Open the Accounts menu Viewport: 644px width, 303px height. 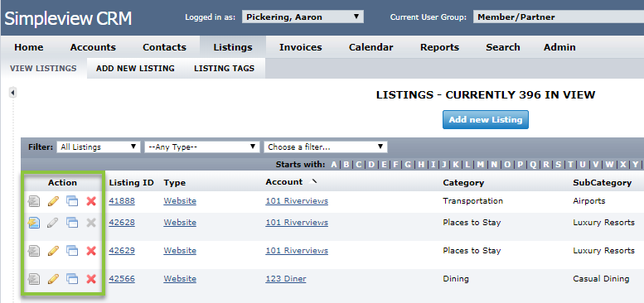point(93,47)
